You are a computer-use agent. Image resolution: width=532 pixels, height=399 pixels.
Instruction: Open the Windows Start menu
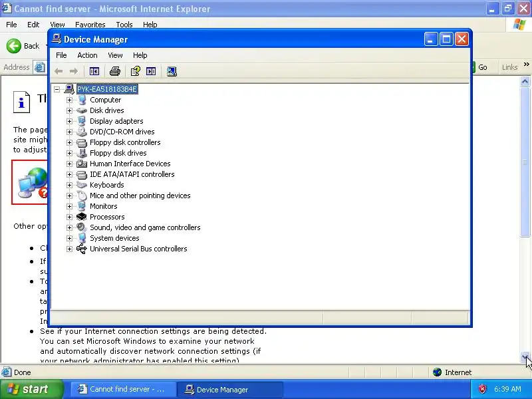click(x=31, y=389)
